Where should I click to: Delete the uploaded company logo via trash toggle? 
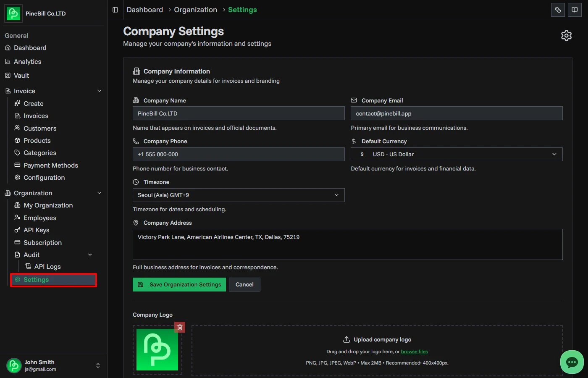[x=180, y=327]
